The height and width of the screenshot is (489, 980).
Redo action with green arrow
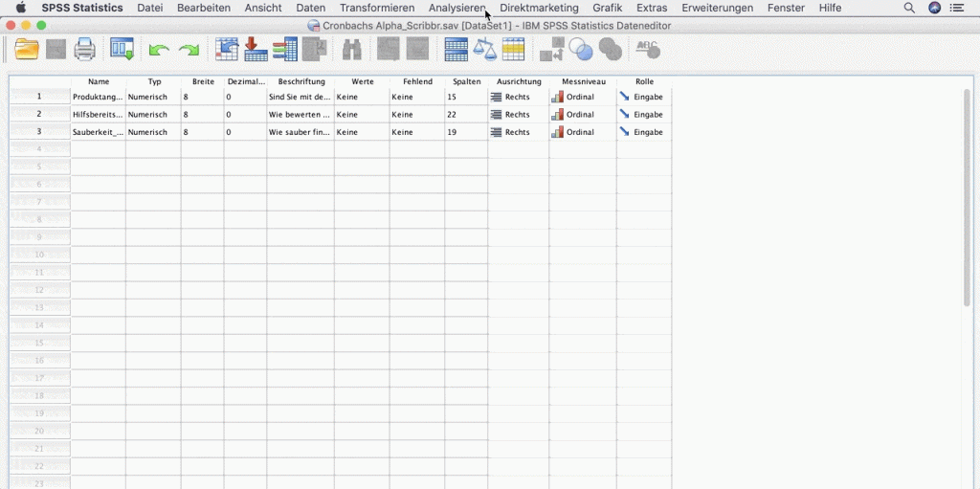(x=189, y=50)
